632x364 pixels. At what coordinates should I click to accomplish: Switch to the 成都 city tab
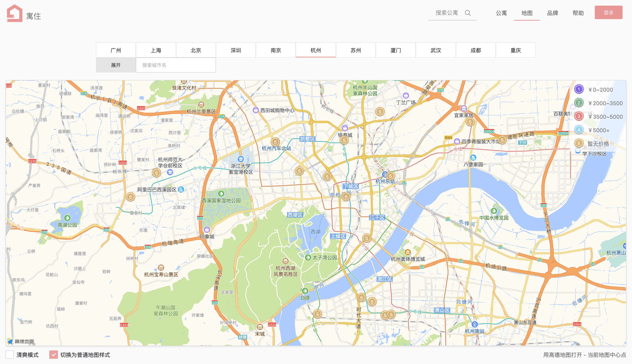(476, 50)
